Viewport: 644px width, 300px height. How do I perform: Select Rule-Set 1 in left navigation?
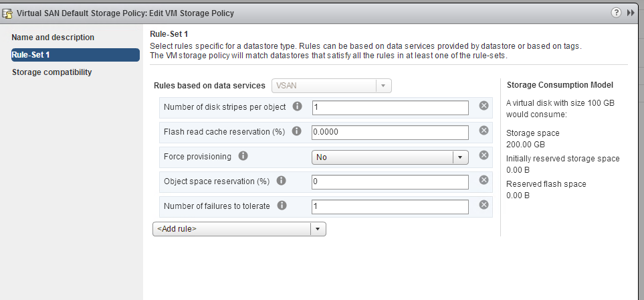point(76,55)
